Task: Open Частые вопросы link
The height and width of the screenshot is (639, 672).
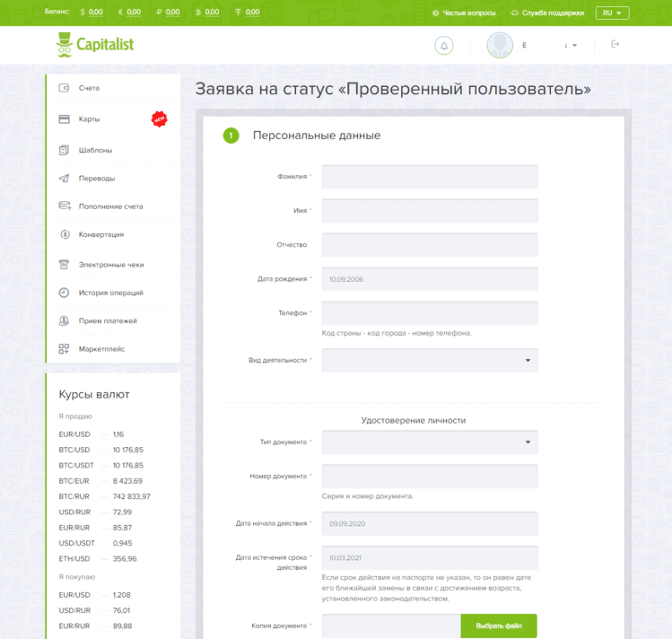Action: point(463,13)
